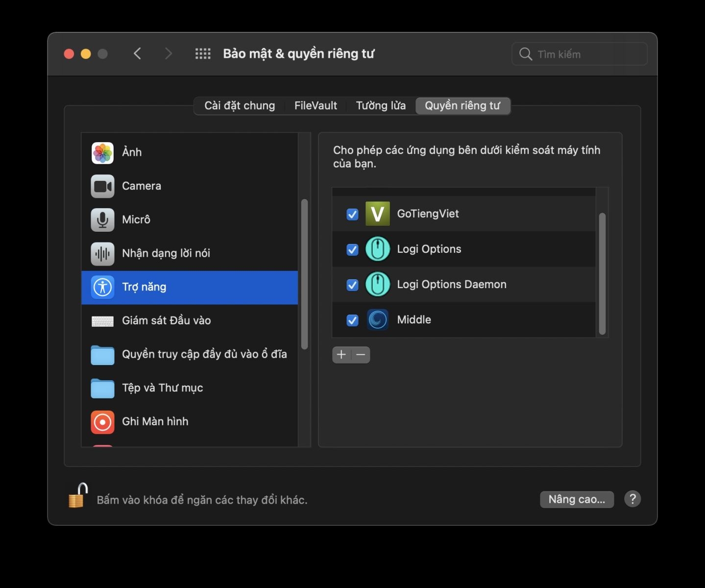Click the folder icon beside Tệp và Thư mục
The image size is (705, 588).
click(x=102, y=388)
